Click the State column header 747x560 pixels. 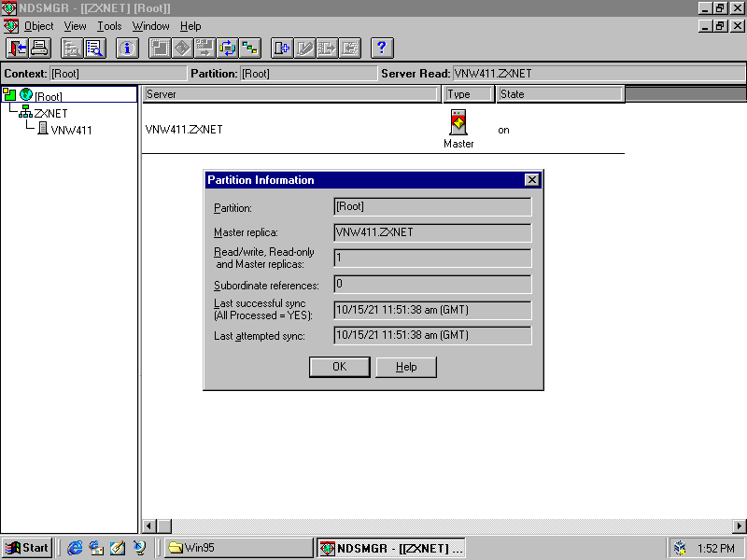[560, 94]
